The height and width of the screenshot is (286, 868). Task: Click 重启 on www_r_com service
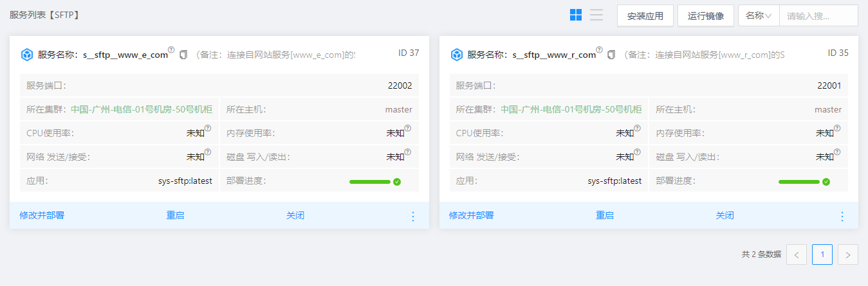(x=605, y=215)
